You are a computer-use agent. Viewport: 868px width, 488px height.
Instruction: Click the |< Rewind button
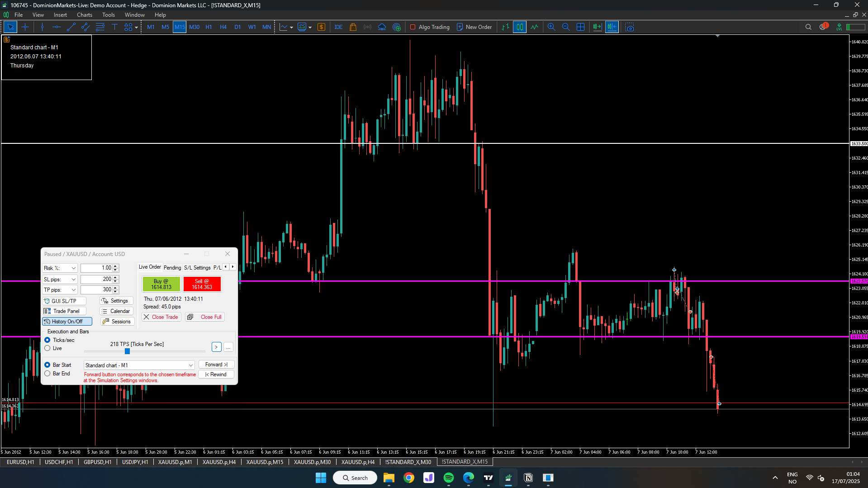tap(216, 374)
